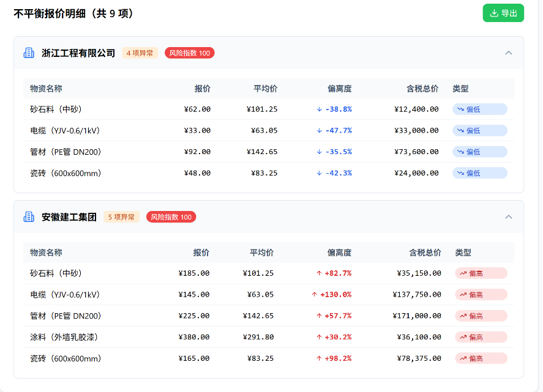Click 管材（PE管 DN200） in the 安徽建工 table
The image size is (543, 392).
click(66, 316)
